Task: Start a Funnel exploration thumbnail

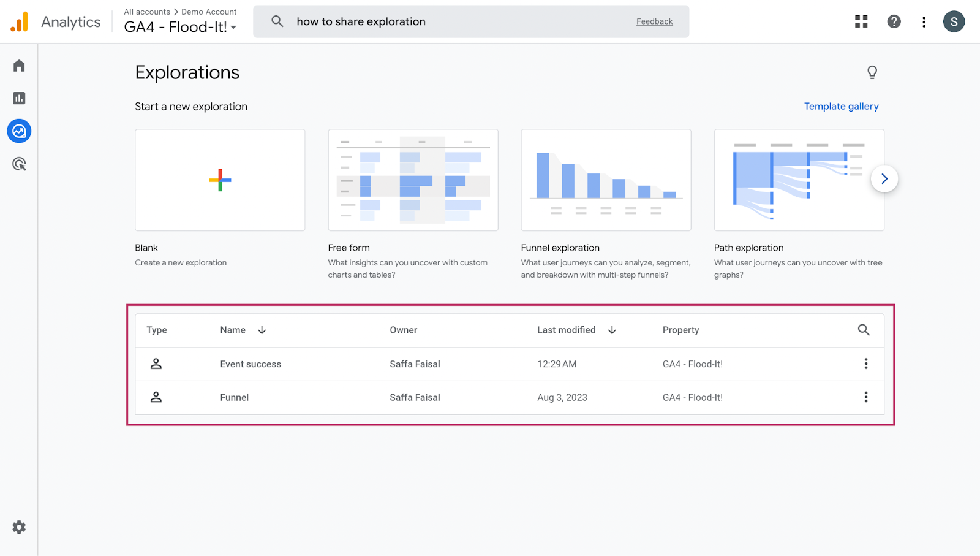Action: [x=606, y=180]
